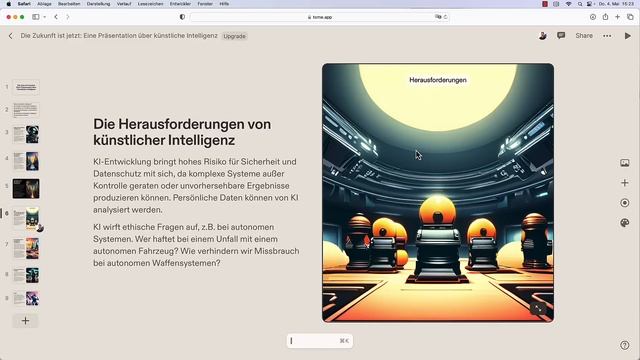The height and width of the screenshot is (360, 640).
Task: Click Safari's forward navigation arrow
Action: coord(68,17)
